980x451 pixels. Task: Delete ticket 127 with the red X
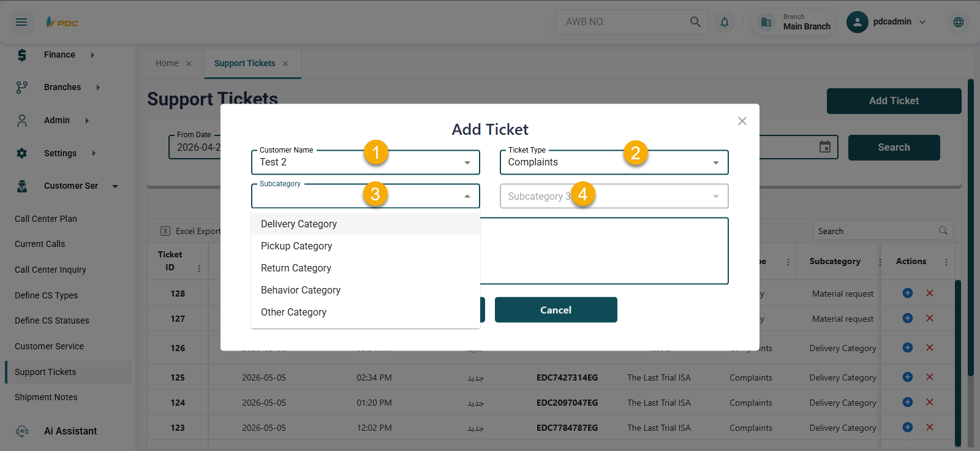[x=930, y=318]
